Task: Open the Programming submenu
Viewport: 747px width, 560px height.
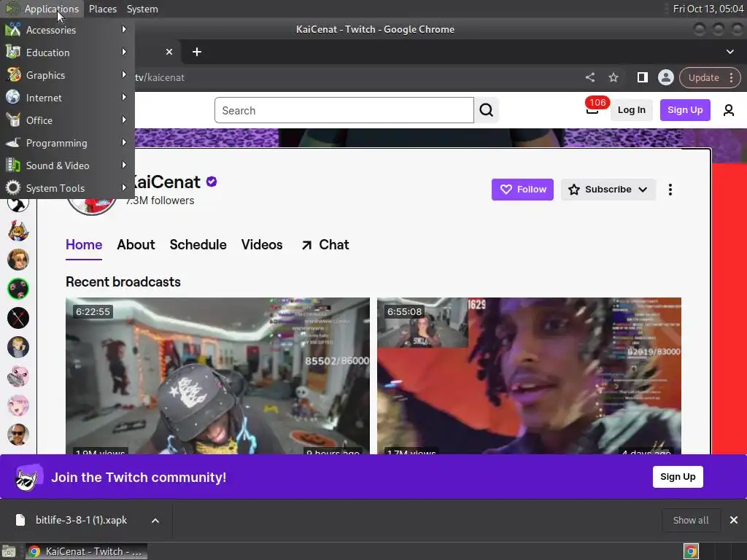Action: click(67, 143)
